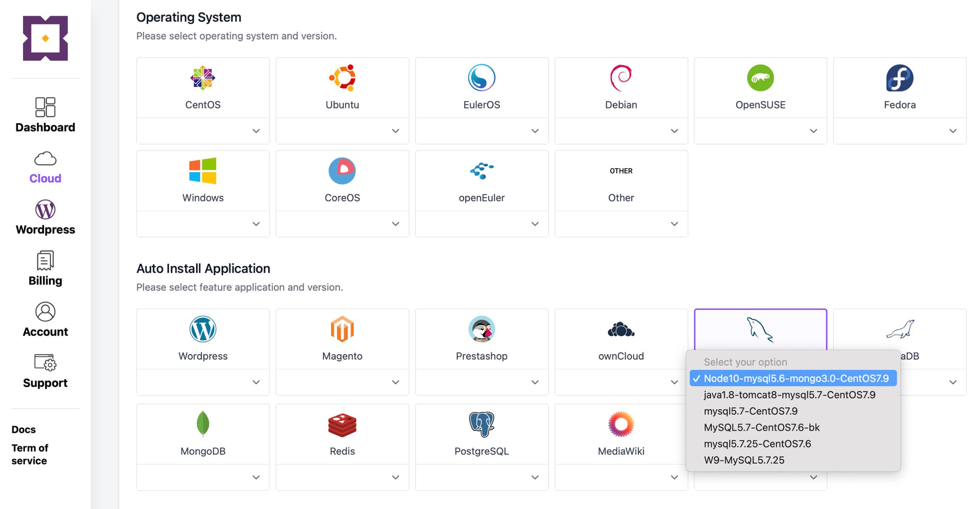Viewport: 980px width, 509px height.
Task: Select the Fedora operating system icon
Action: (x=899, y=78)
